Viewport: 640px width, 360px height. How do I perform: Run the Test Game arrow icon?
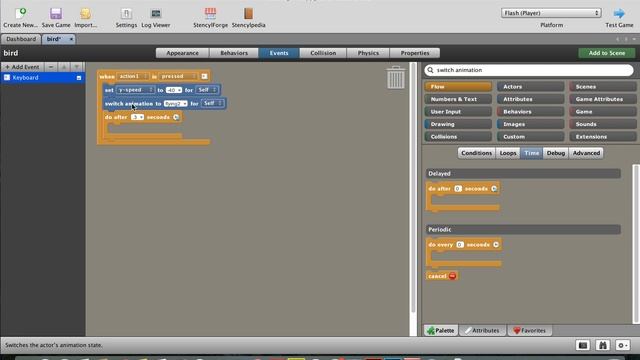619,13
